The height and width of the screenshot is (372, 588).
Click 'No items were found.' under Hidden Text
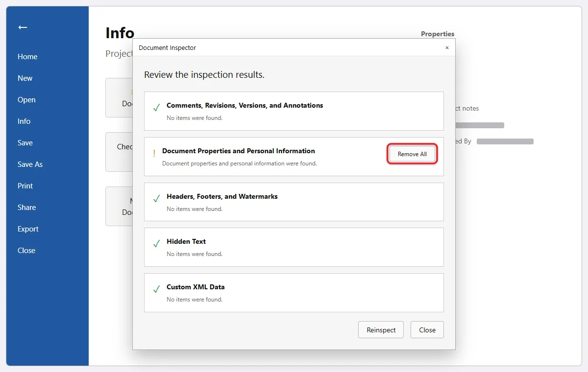195,254
